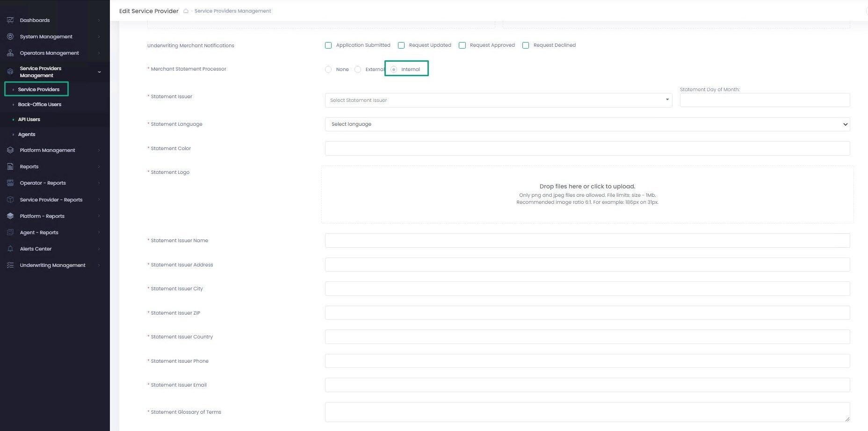Open the Select Statement Issuer dropdown
Screen dimensions: 868x431
(x=498, y=100)
